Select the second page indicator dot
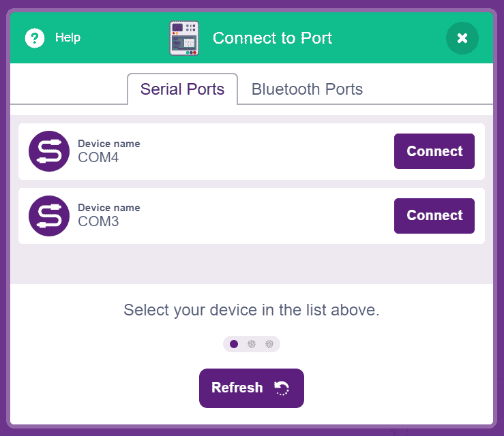Image resolution: width=504 pixels, height=436 pixels. click(x=252, y=344)
